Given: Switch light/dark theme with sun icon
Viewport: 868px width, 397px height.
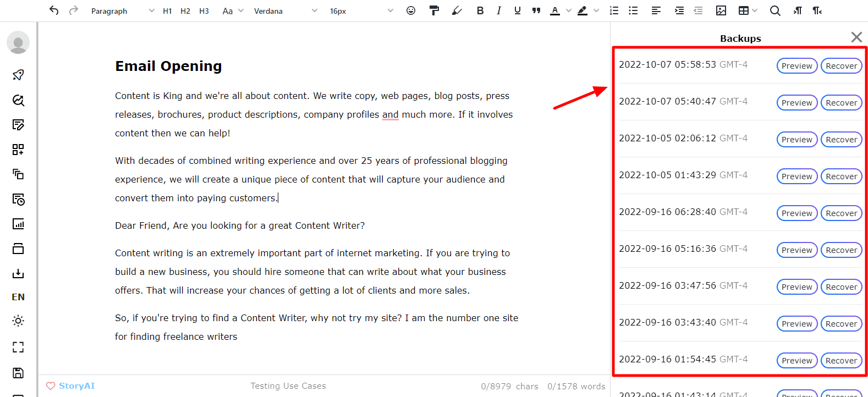Looking at the screenshot, I should pyautogui.click(x=18, y=321).
